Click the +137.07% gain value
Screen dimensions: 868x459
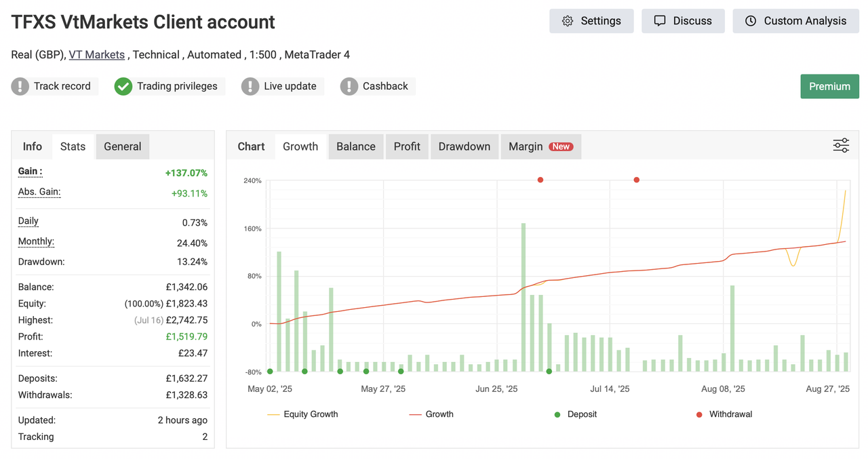pos(186,173)
